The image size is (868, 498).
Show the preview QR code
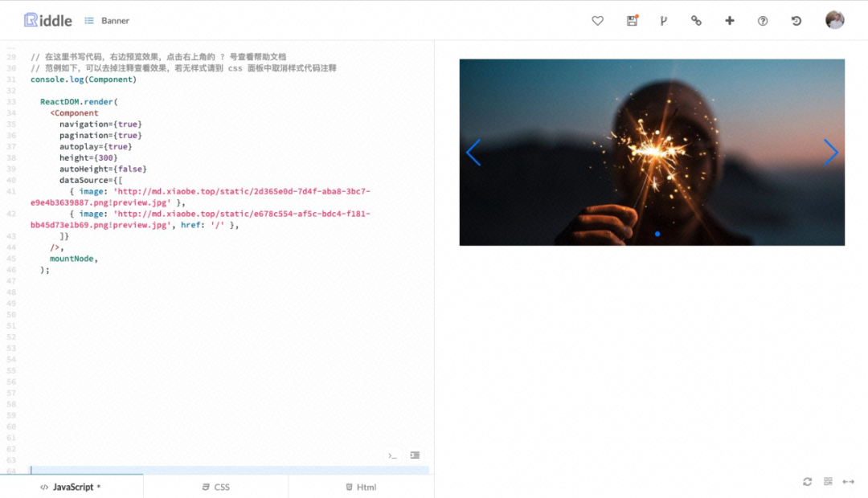(828, 481)
